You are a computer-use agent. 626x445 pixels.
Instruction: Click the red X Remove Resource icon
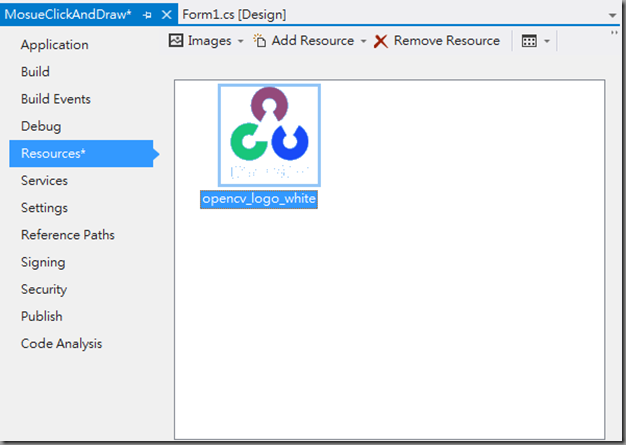click(x=380, y=41)
